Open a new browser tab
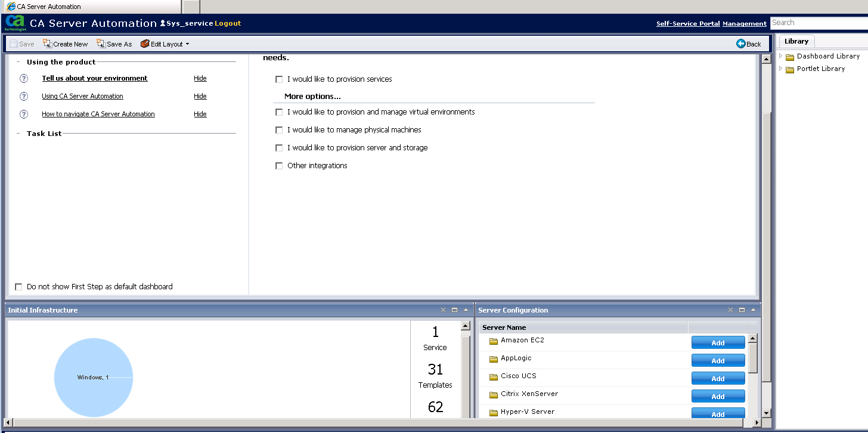868x433 pixels. [x=191, y=7]
